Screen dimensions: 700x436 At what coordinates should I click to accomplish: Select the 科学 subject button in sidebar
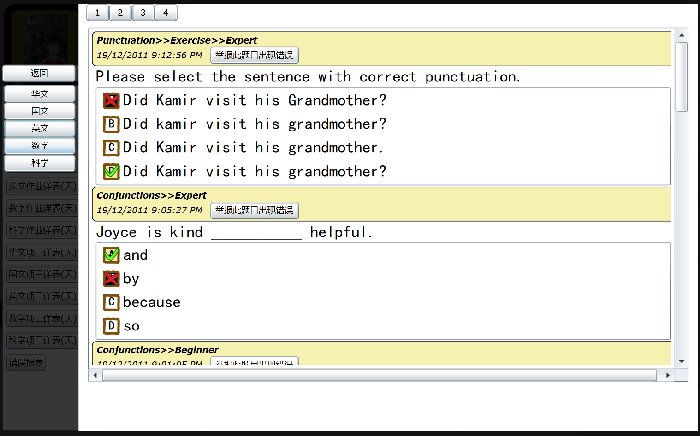coord(40,163)
